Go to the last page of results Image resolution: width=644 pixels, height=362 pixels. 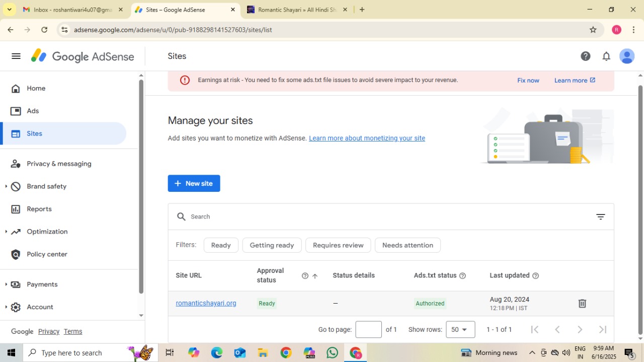coord(603,329)
